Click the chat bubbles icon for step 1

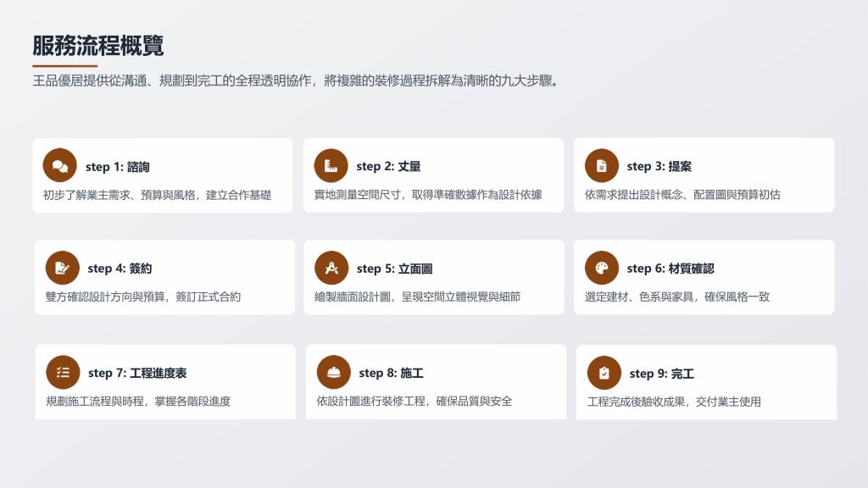60,166
